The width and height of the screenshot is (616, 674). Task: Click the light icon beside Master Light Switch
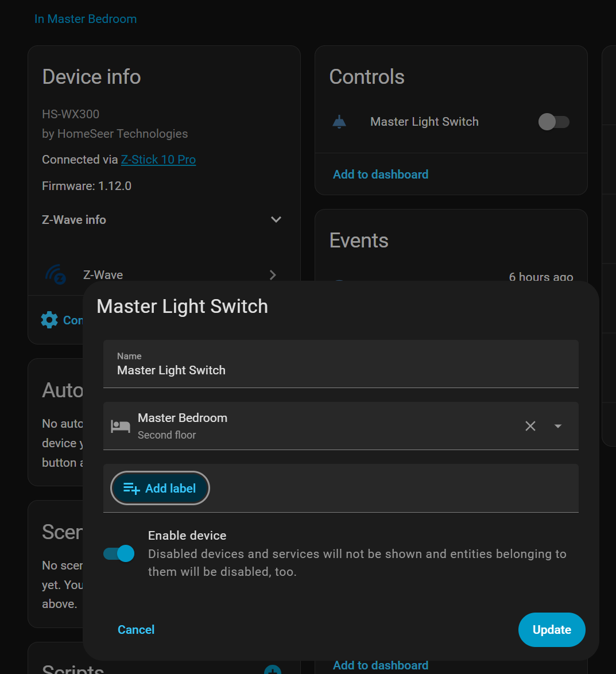[339, 122]
